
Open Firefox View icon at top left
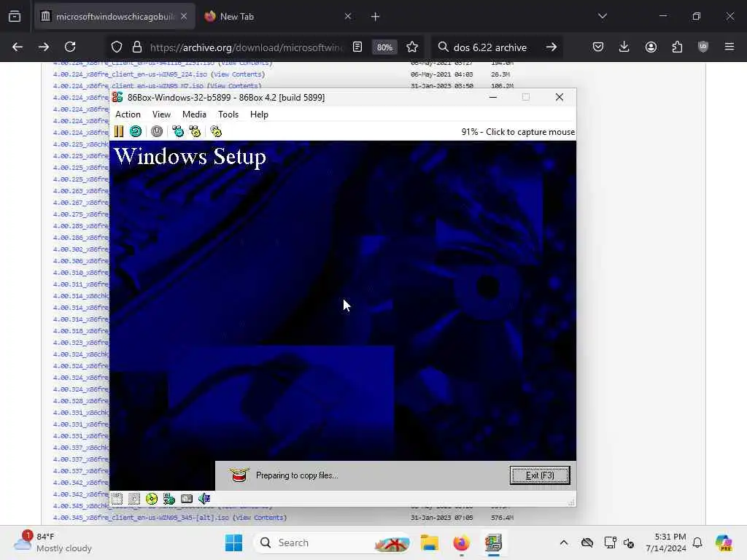15,17
